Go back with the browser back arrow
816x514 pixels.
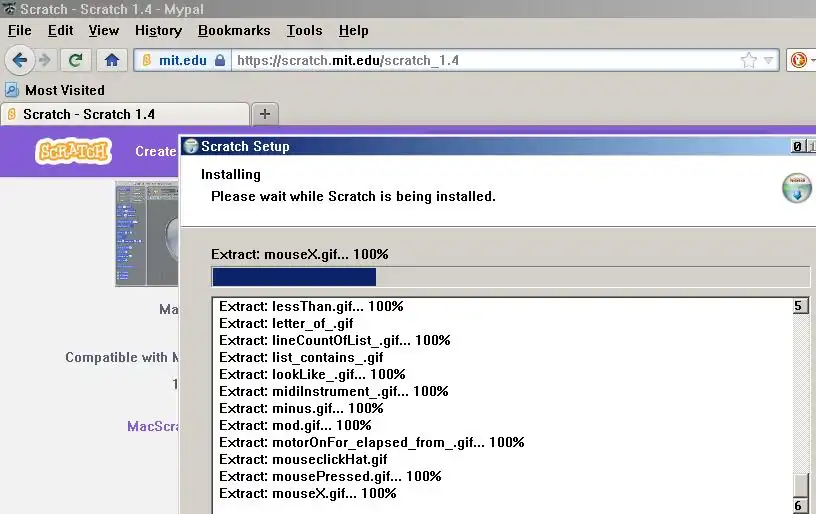(x=19, y=60)
